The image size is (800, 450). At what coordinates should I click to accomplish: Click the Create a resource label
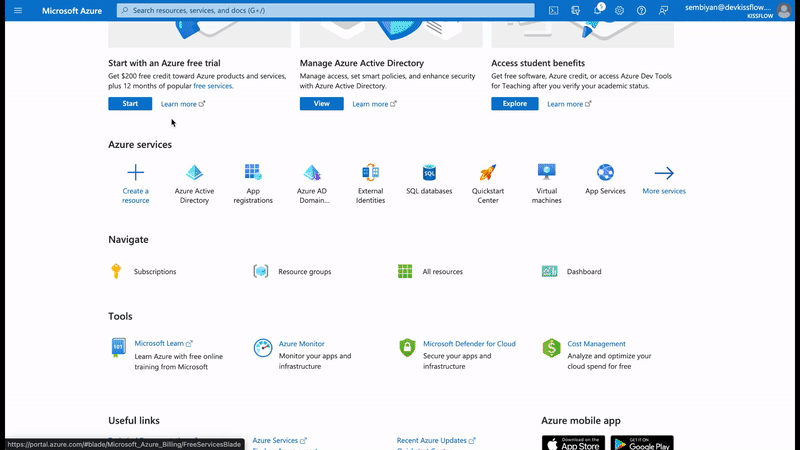pyautogui.click(x=136, y=195)
